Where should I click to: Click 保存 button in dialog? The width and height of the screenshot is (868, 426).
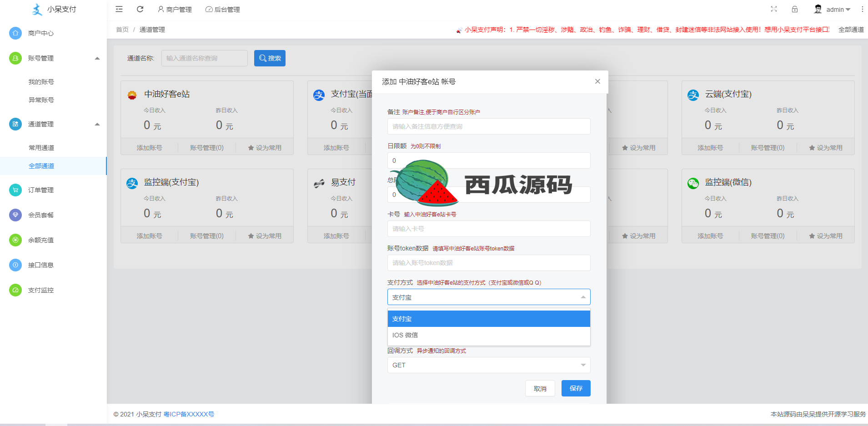[576, 388]
